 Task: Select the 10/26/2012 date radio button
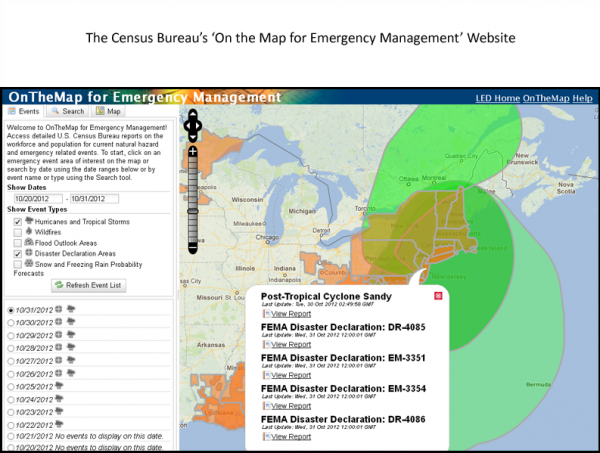[x=11, y=374]
